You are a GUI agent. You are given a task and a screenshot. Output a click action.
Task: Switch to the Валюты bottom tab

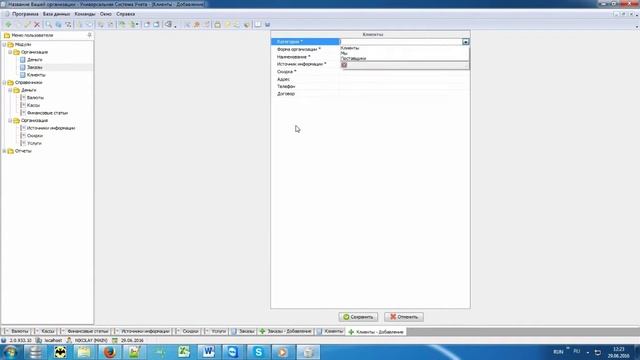17,331
